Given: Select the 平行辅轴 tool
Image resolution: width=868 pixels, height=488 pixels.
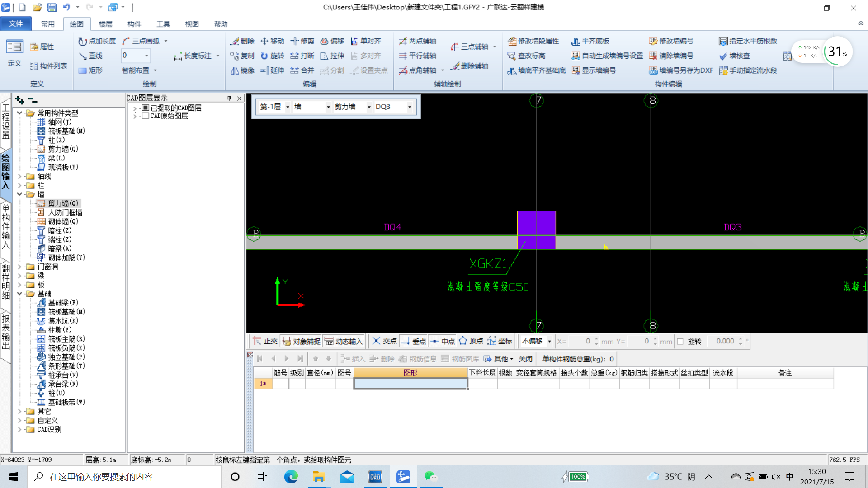Looking at the screenshot, I should tap(417, 56).
